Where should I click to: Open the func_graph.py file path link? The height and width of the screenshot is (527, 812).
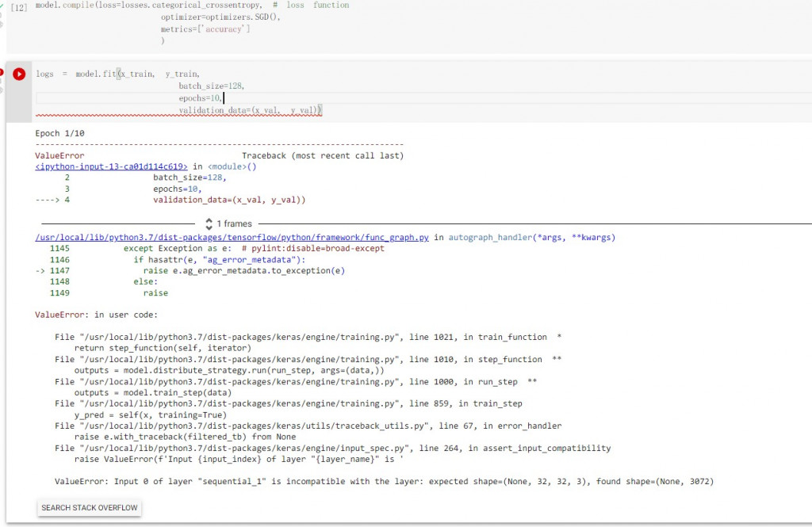click(232, 237)
